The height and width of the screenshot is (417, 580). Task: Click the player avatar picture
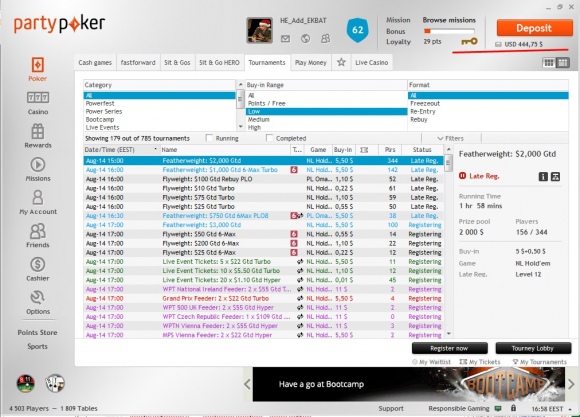click(x=260, y=30)
